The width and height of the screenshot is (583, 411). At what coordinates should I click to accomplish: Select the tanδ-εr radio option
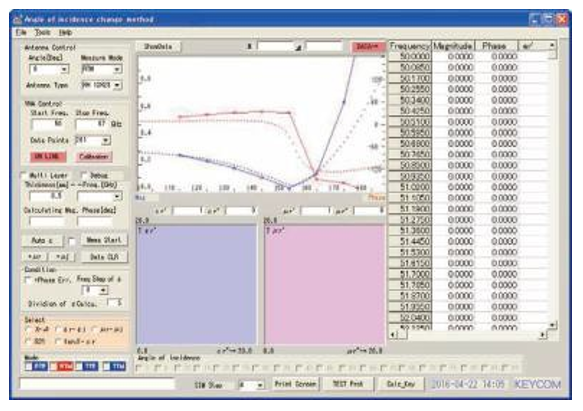(x=58, y=341)
